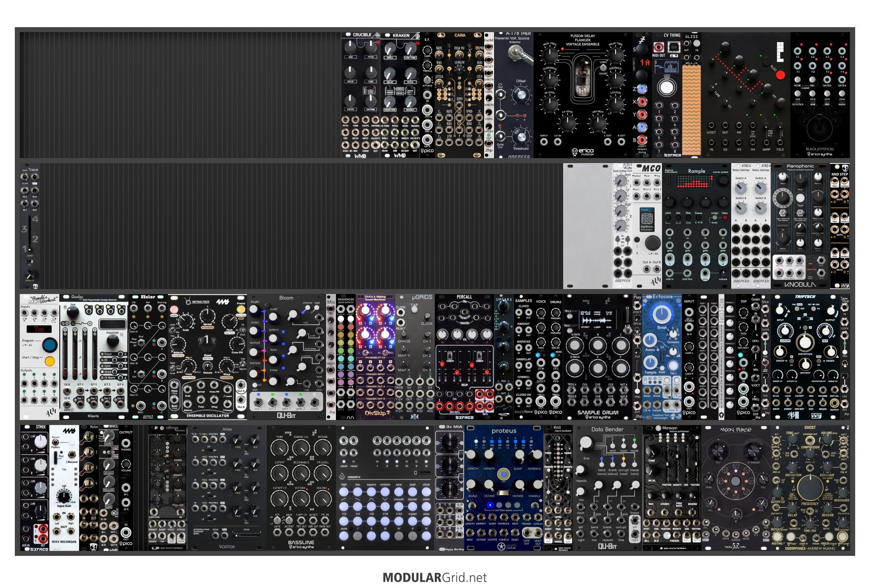Select the Pico Drum2 module
The width and height of the screenshot is (870, 588).
(x=556, y=357)
